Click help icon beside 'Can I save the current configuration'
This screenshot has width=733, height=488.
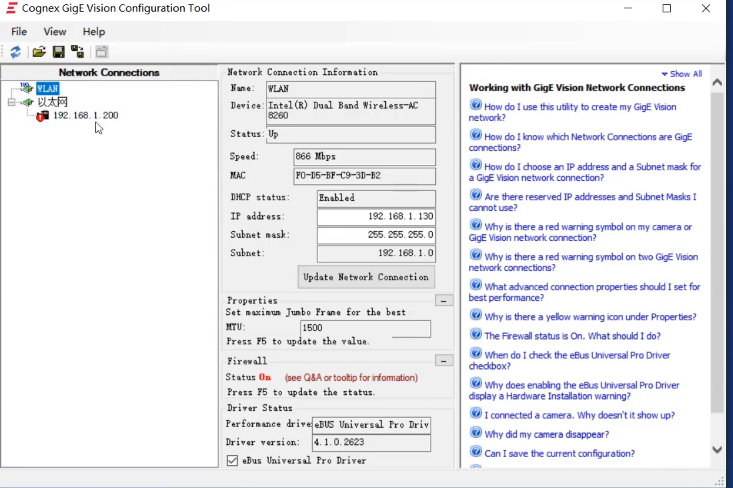point(476,452)
